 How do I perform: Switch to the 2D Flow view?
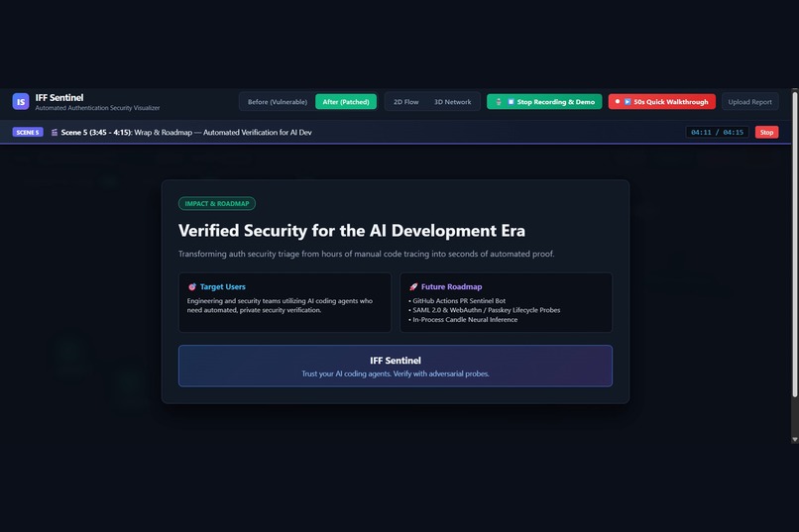[x=405, y=102]
